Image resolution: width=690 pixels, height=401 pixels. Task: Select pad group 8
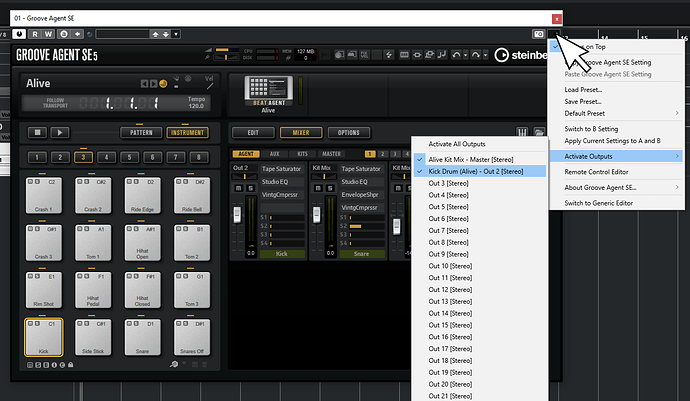(x=198, y=157)
